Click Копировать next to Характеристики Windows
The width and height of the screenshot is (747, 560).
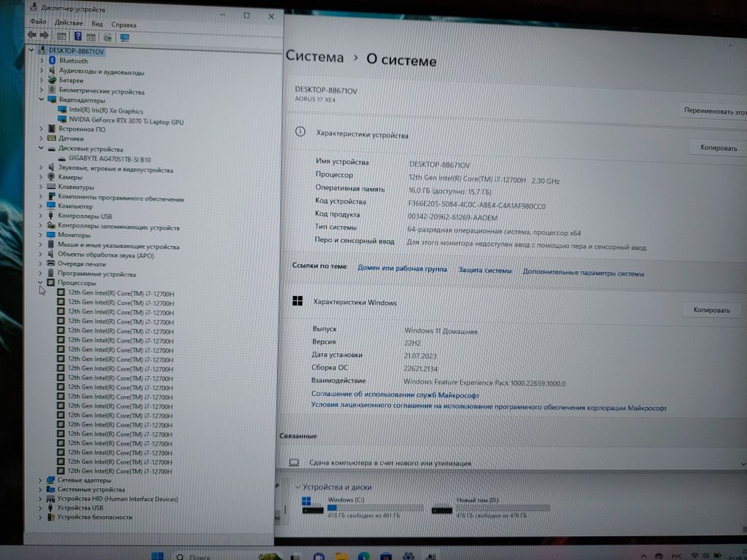pyautogui.click(x=711, y=310)
